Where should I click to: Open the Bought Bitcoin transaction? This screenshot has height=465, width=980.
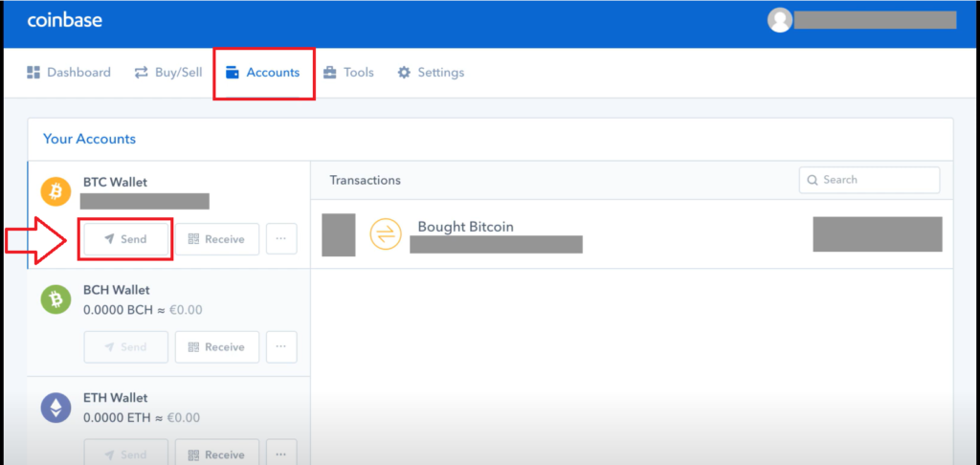[632, 234]
